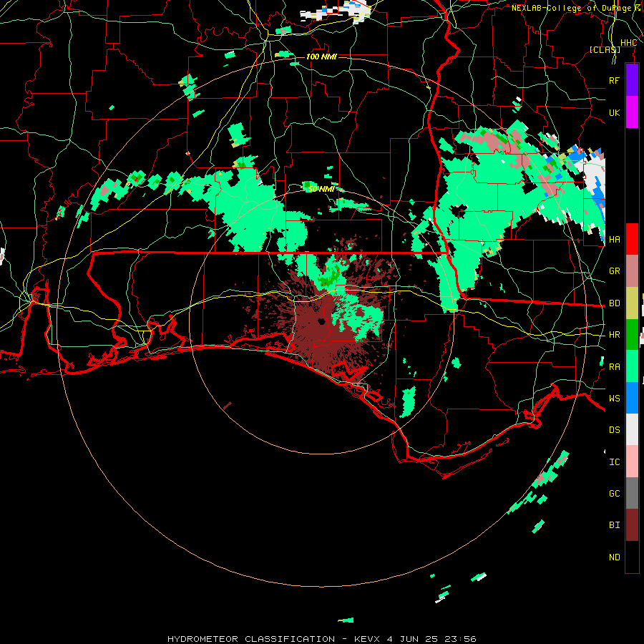Click the BD legend label
The height and width of the screenshot is (644, 644).
[614, 303]
